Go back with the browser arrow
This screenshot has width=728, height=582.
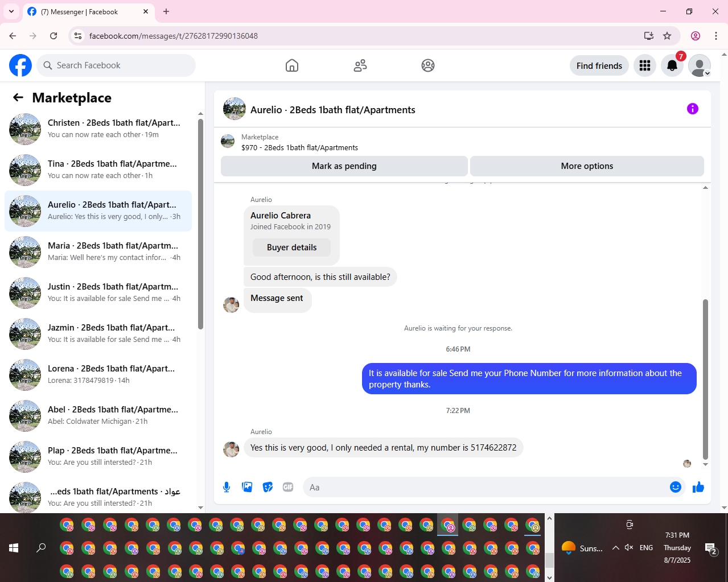tap(13, 36)
